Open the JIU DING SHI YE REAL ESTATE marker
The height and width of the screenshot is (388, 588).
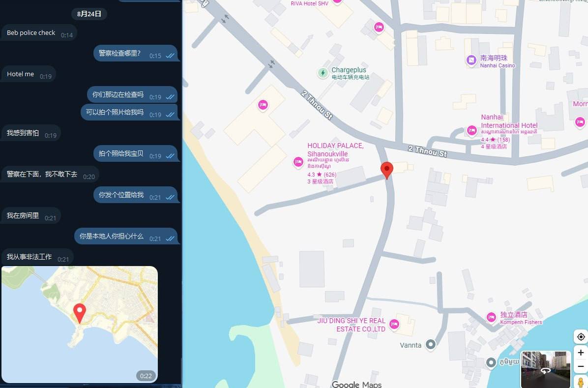pos(394,324)
